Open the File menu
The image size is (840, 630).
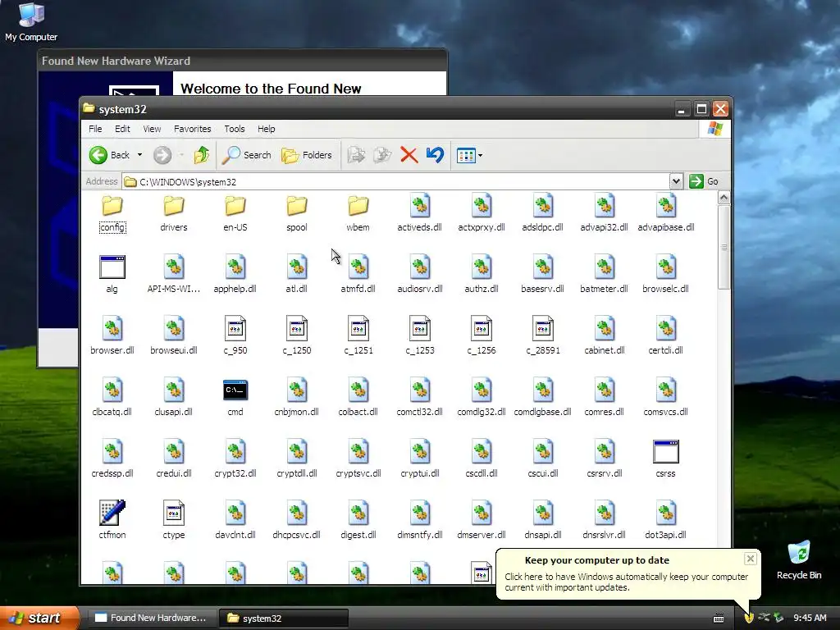[x=95, y=129]
